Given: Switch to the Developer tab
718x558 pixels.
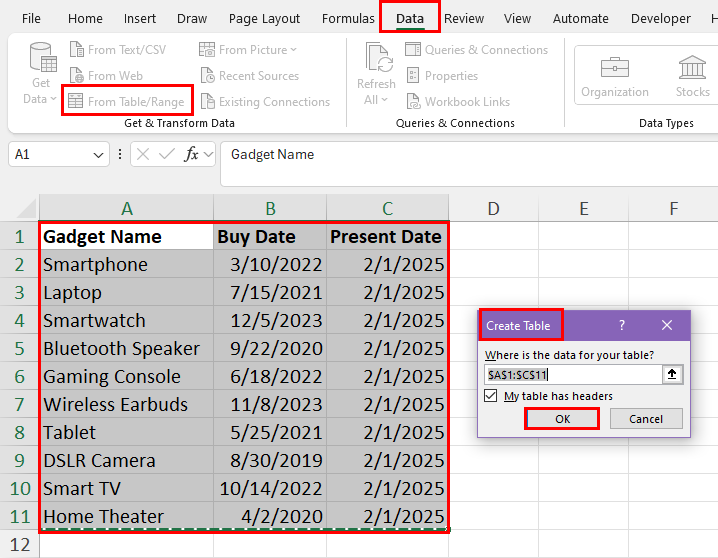Looking at the screenshot, I should tap(661, 18).
